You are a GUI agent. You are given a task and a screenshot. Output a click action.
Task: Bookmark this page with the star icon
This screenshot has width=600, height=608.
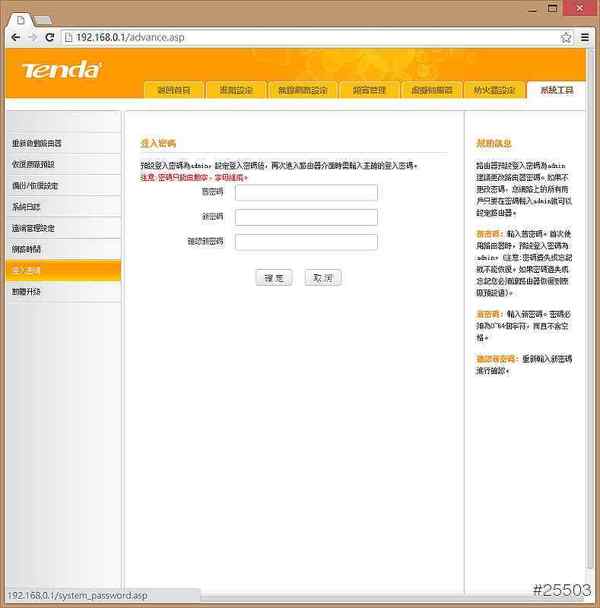coord(566,38)
